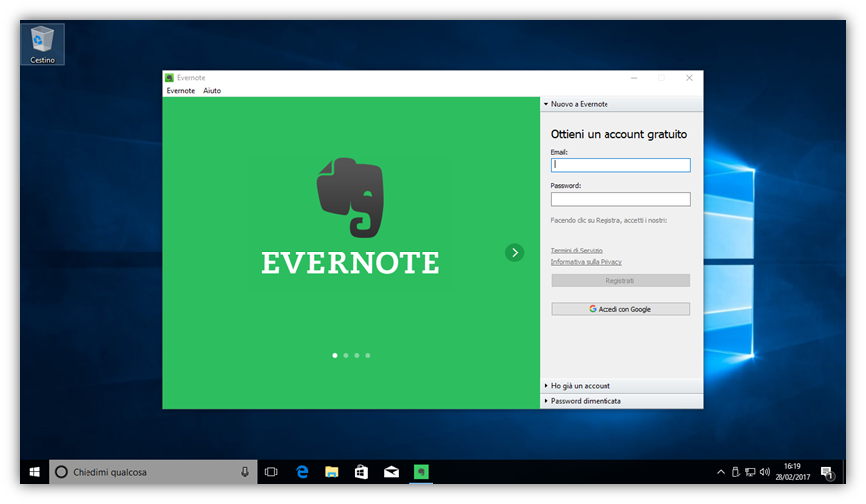Expand the Ho già un account section

(621, 386)
